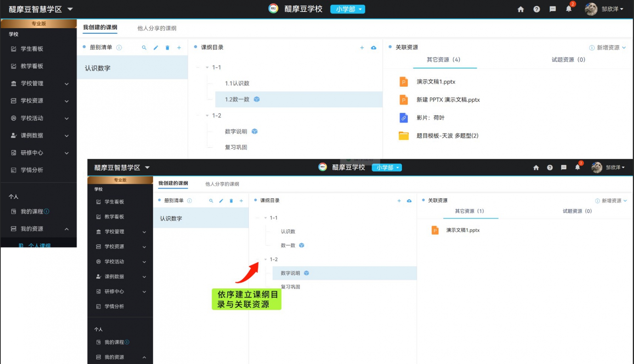Click the pencil edit icon in the upper 册别清单 toolbar
This screenshot has height=364, width=634.
(x=156, y=48)
